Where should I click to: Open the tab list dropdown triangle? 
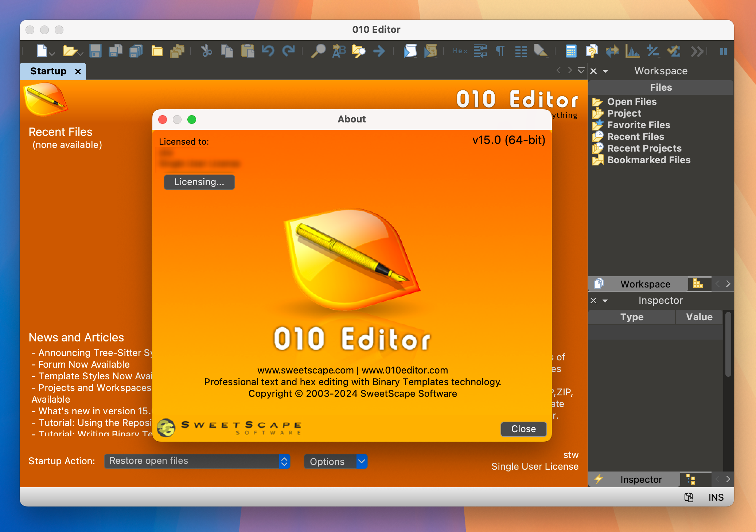pyautogui.click(x=581, y=70)
